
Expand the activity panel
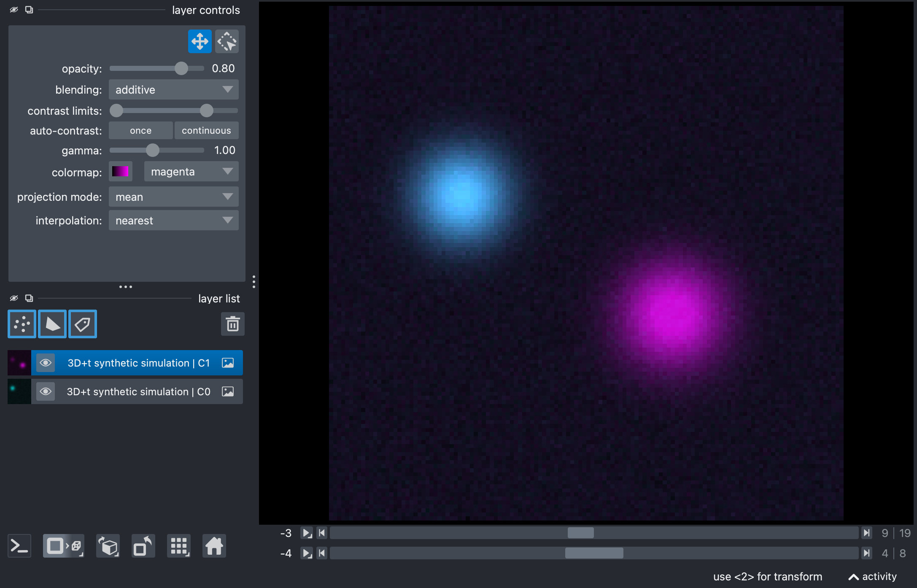tap(872, 577)
